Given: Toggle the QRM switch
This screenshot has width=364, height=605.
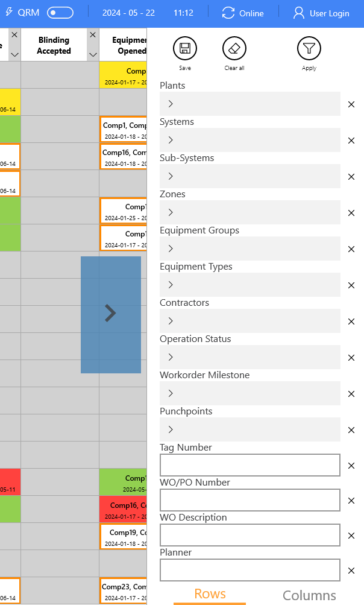Looking at the screenshot, I should (60, 13).
